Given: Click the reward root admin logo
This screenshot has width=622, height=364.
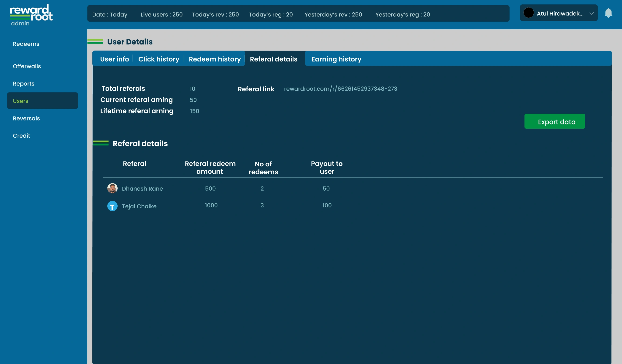Looking at the screenshot, I should click(x=31, y=14).
